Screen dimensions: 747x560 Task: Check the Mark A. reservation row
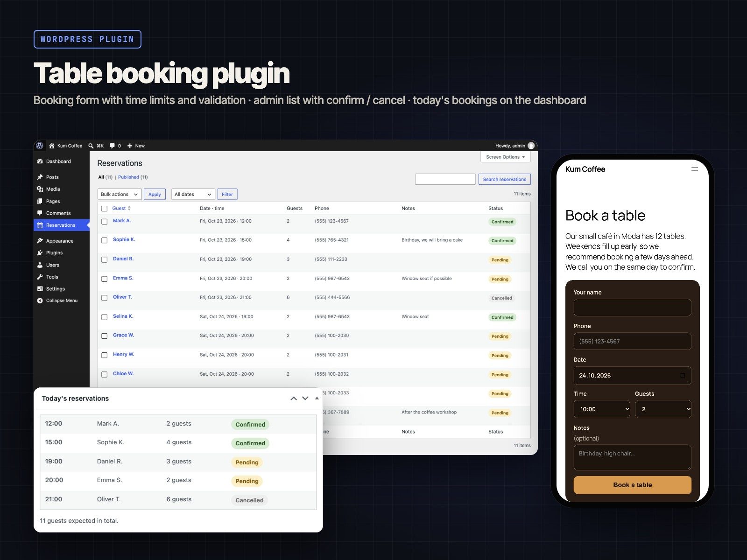pos(104,222)
